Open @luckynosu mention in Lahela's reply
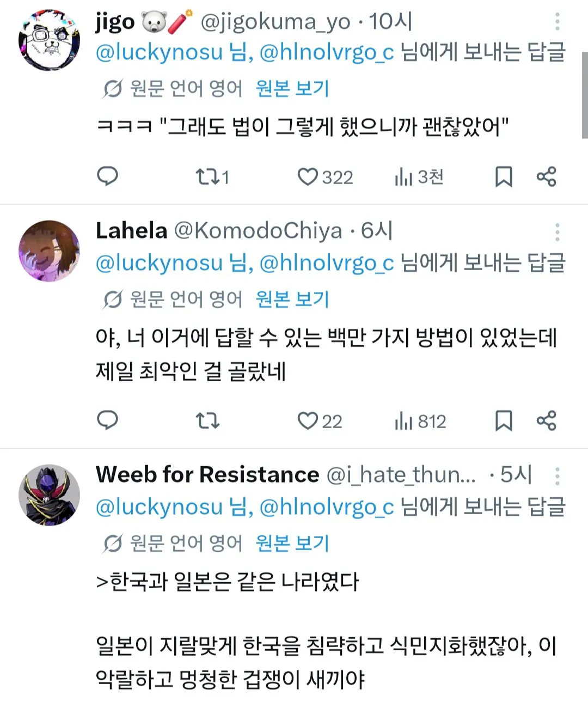This screenshot has height=708, width=588. click(159, 264)
